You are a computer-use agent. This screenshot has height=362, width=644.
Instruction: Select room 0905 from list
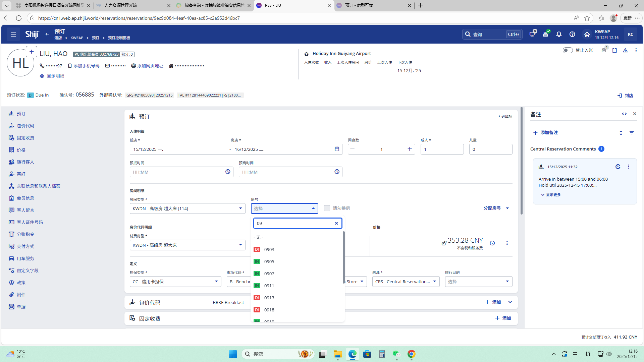click(x=269, y=261)
